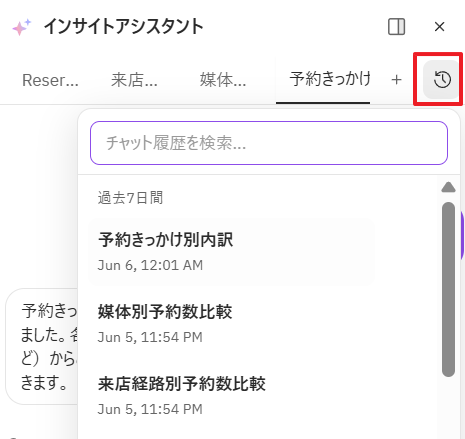Click the history list scrollbar thumb
This screenshot has width=465, height=439.
tap(448, 289)
